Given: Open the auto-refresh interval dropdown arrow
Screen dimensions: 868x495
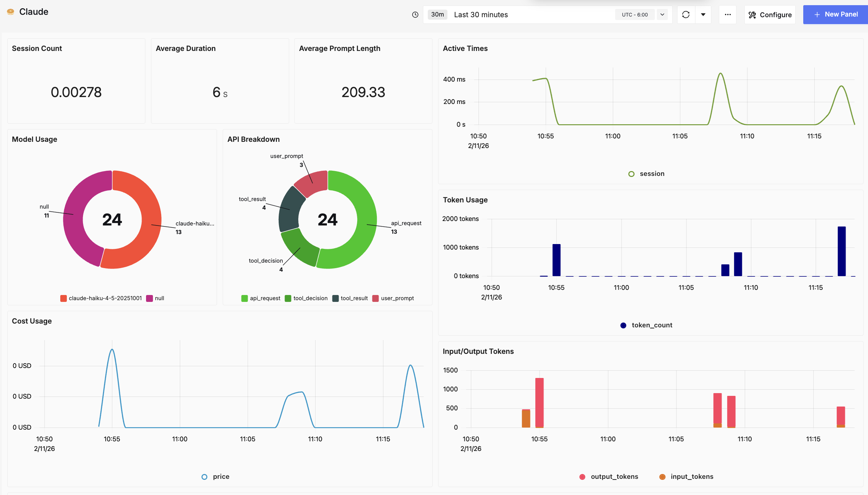Looking at the screenshot, I should click(x=703, y=15).
